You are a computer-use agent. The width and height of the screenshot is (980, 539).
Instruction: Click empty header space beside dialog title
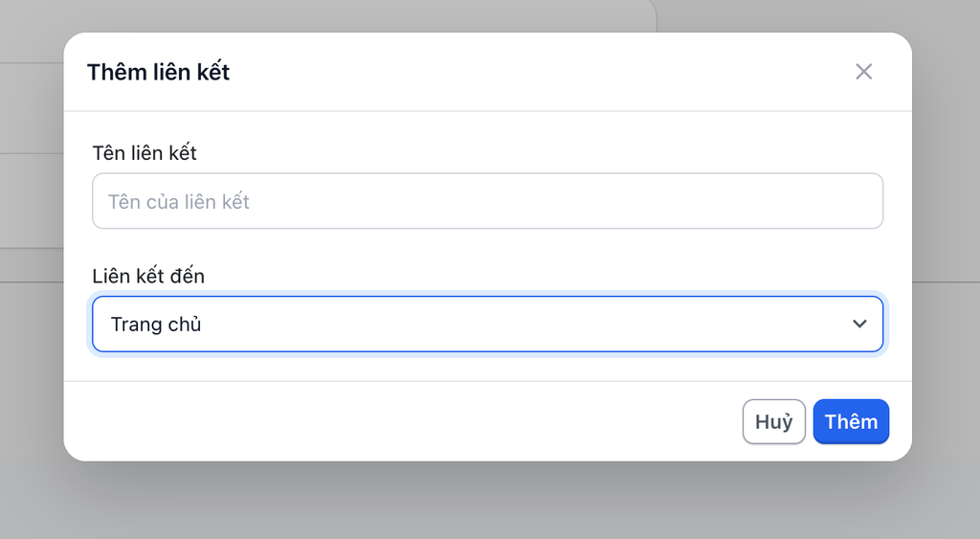click(x=536, y=72)
